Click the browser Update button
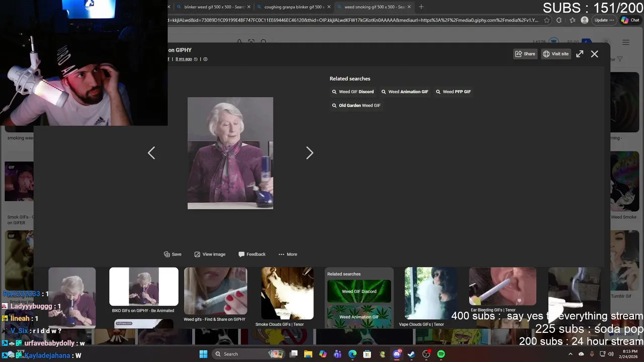This screenshot has height=362, width=644. [604, 20]
